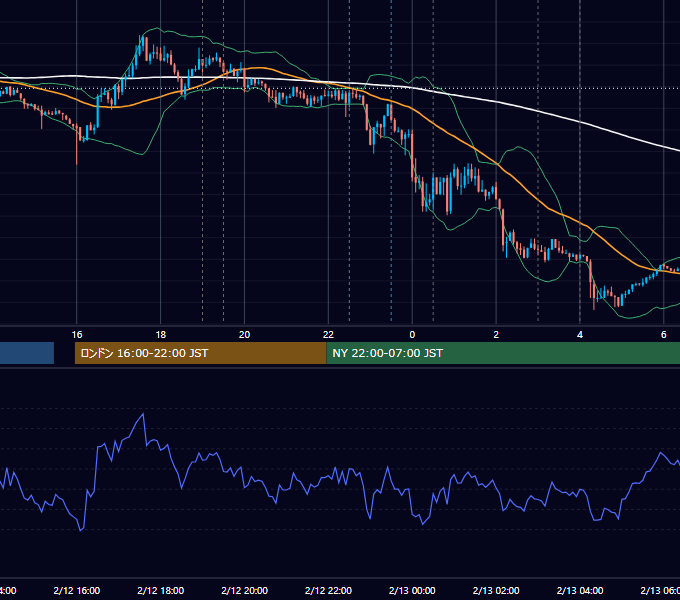Click hour label 16 on upper time axis
680x600 pixels.
(x=77, y=335)
